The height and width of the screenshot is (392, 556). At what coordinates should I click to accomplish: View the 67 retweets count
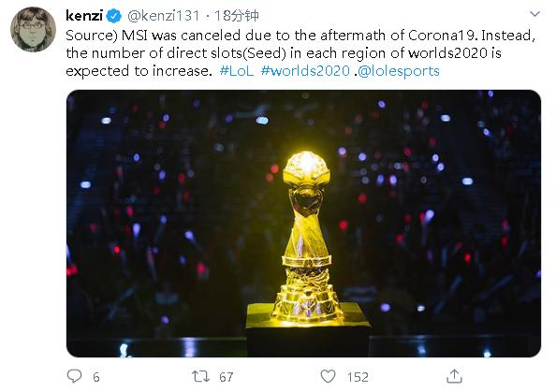tap(227, 377)
